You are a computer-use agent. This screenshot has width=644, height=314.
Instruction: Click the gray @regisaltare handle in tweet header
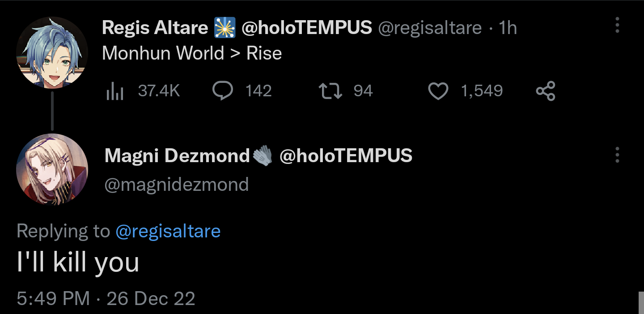pyautogui.click(x=430, y=28)
